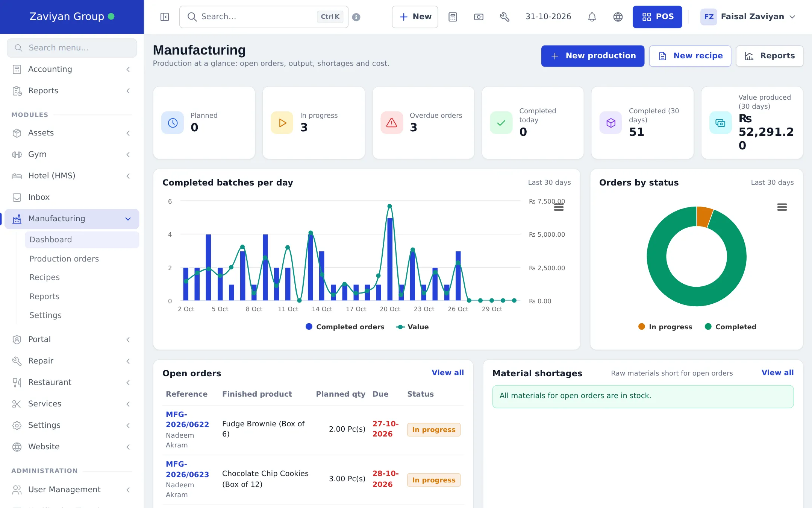Click the Overdue orders warning icon
Image resolution: width=812 pixels, height=508 pixels.
click(x=392, y=123)
